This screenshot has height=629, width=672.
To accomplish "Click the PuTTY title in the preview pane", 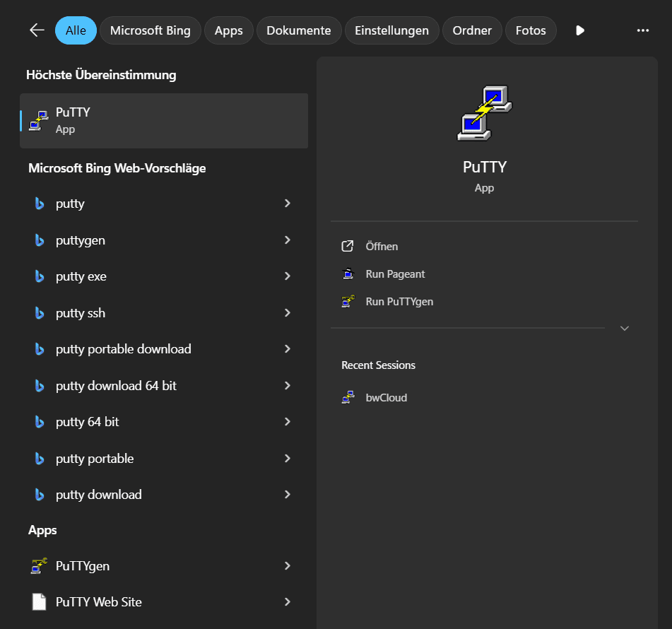I will point(485,167).
